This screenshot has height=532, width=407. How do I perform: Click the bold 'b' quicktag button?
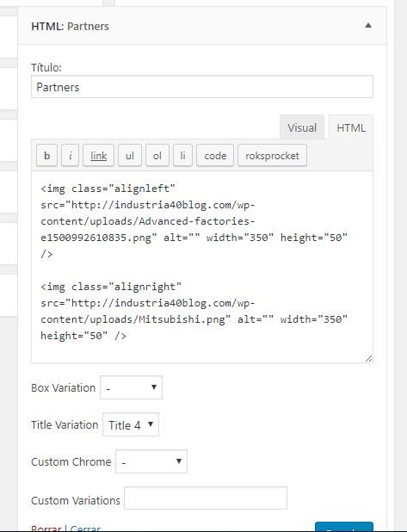tap(46, 156)
